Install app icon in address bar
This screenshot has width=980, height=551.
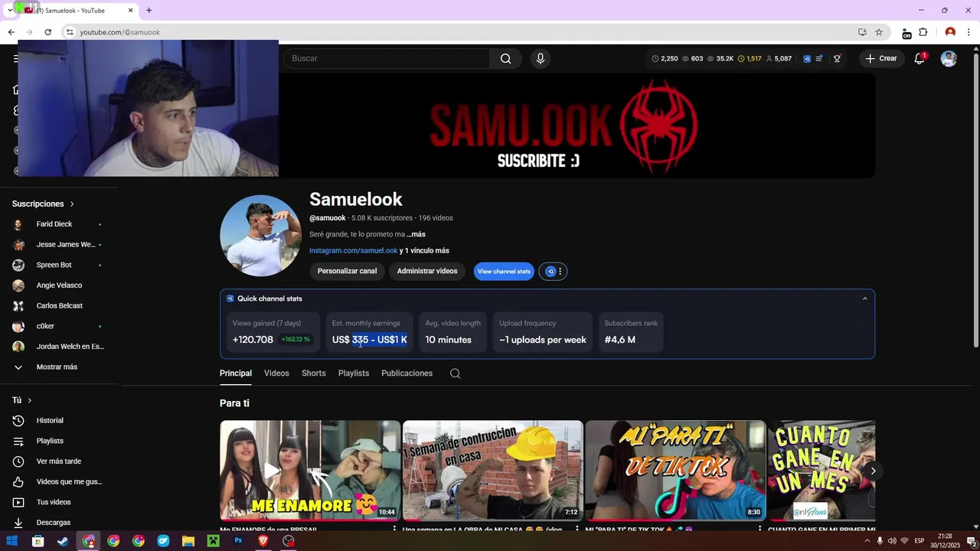coord(862,32)
